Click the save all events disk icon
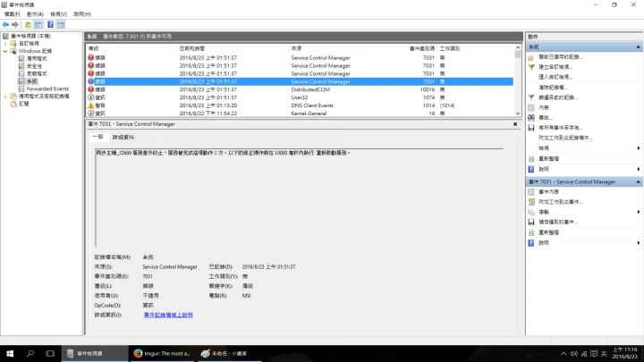 click(x=531, y=128)
